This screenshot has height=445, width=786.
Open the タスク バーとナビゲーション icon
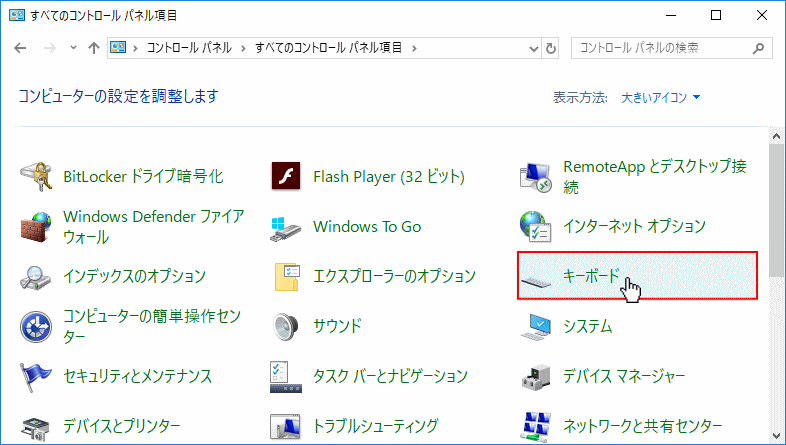click(x=286, y=377)
